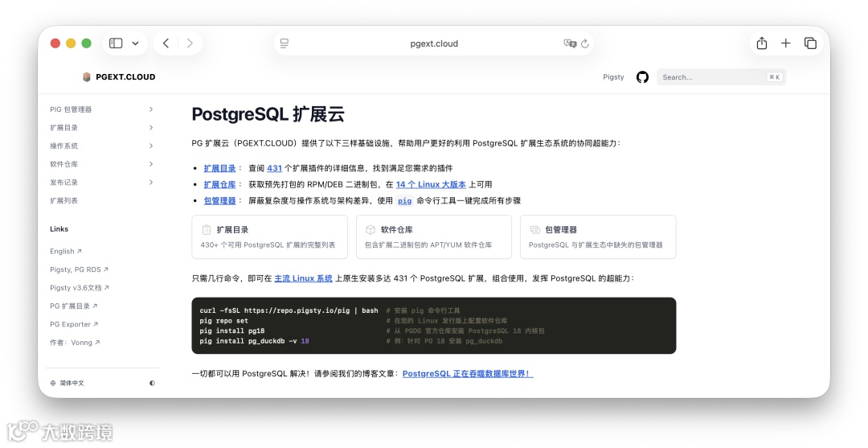The height and width of the screenshot is (448, 868).
Task: Open a new tab with the plus icon
Action: 785,43
